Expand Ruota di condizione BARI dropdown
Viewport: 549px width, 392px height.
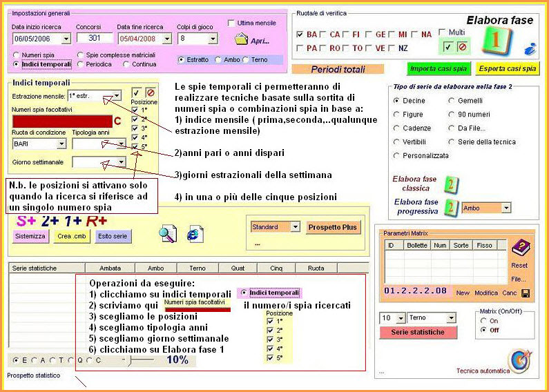click(x=61, y=144)
